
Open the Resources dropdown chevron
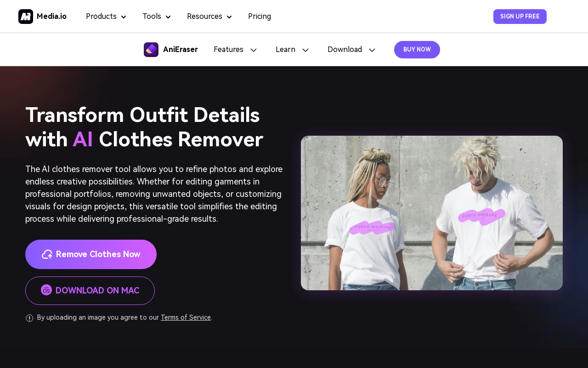[x=229, y=17]
